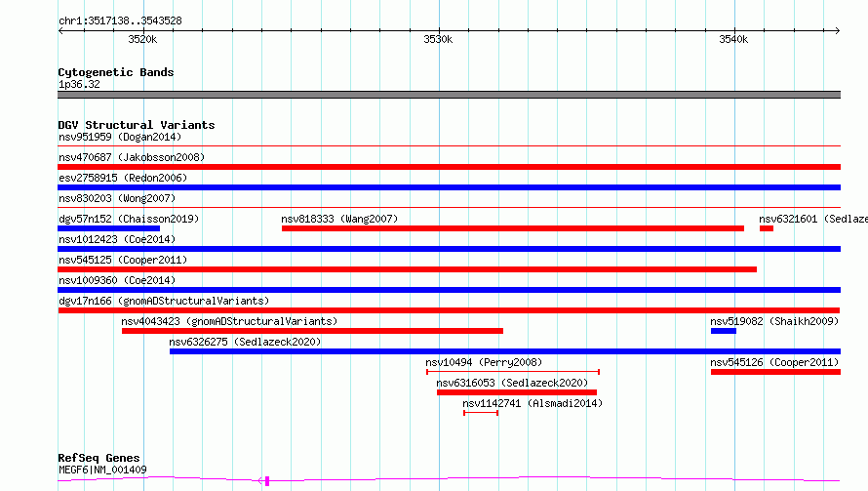Click the nsv6326275 blue bar

(505, 351)
